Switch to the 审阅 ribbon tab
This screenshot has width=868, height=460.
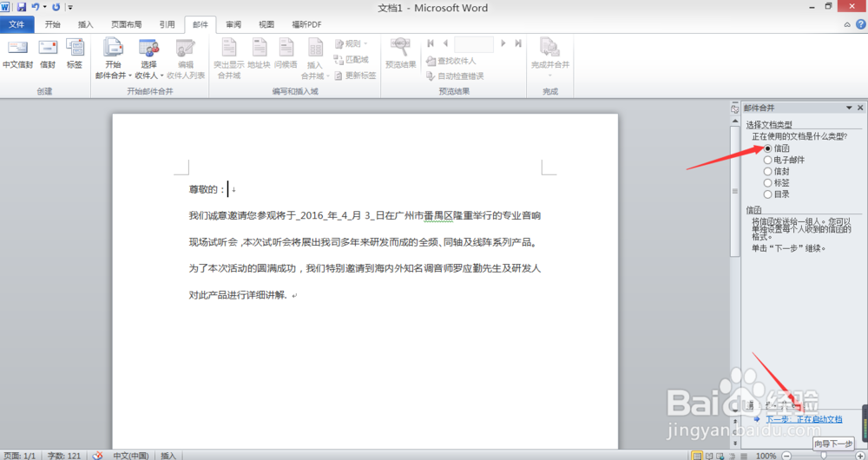click(233, 24)
